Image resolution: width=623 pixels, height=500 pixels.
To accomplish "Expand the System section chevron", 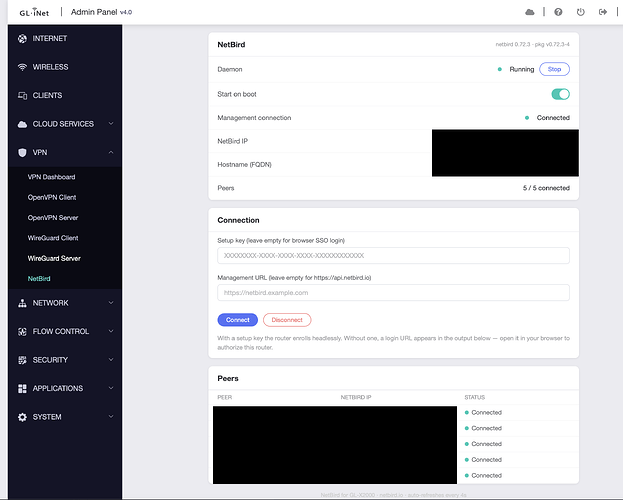I will [111, 417].
